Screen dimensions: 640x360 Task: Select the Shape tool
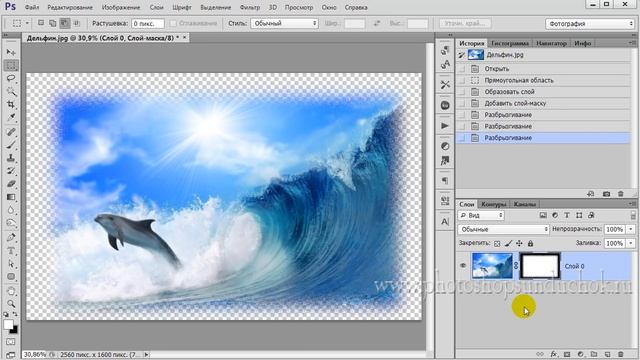[11, 276]
